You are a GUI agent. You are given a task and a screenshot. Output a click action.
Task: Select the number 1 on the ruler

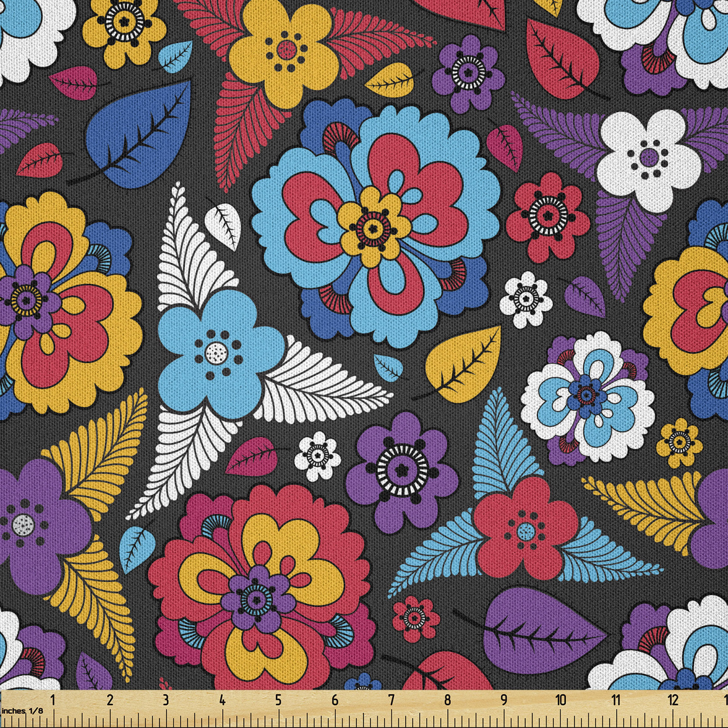pyautogui.click(x=53, y=700)
